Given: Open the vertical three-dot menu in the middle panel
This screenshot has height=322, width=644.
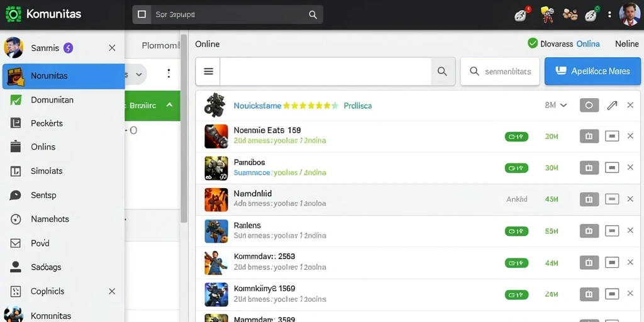Looking at the screenshot, I should pyautogui.click(x=169, y=74).
